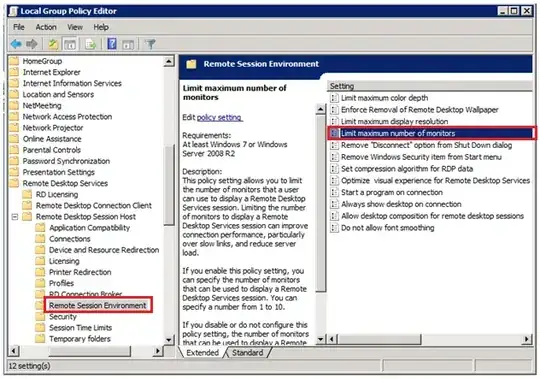The height and width of the screenshot is (379, 540).
Task: Click the Filter funnel toolbar icon
Action: coord(150,44)
